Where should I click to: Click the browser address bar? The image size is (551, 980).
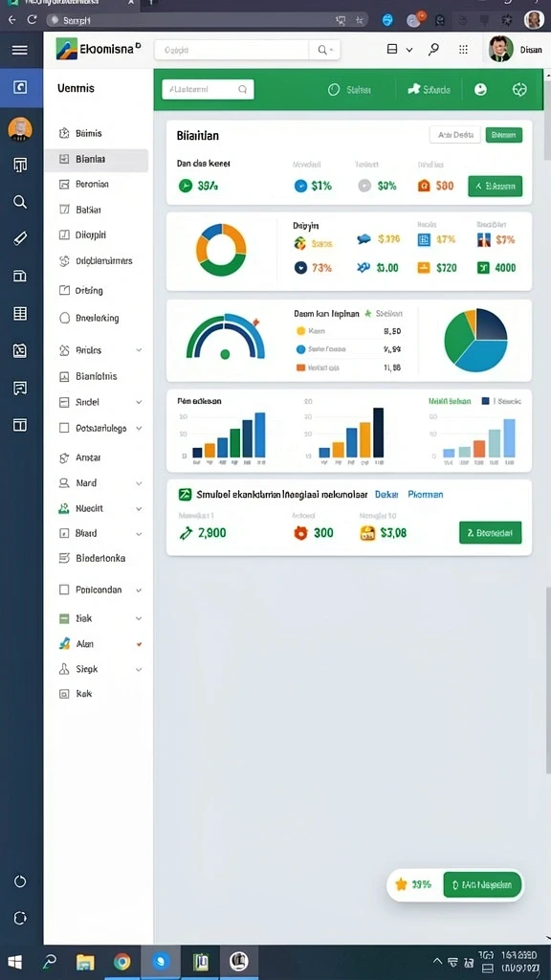pyautogui.click(x=207, y=20)
